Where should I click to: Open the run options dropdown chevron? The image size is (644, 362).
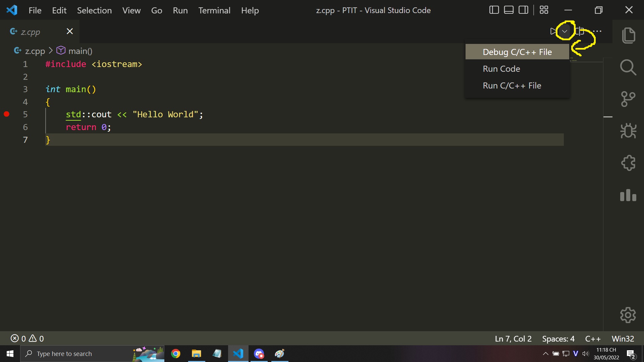[x=565, y=31]
